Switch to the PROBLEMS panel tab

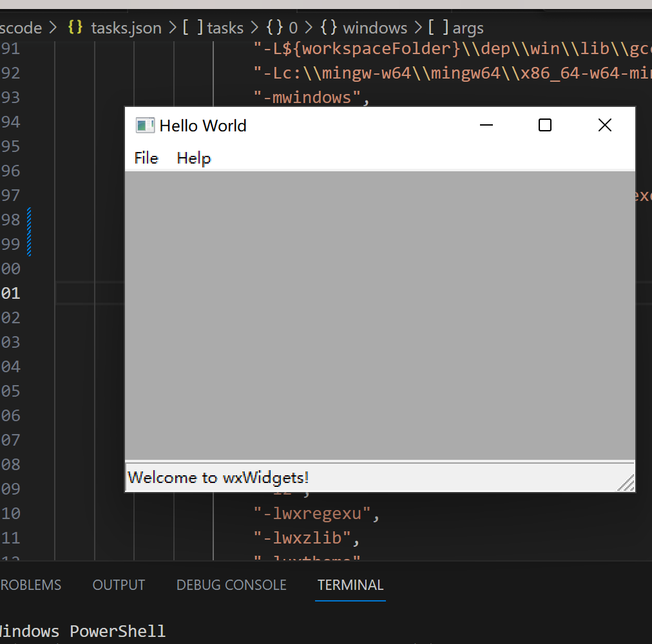[30, 585]
